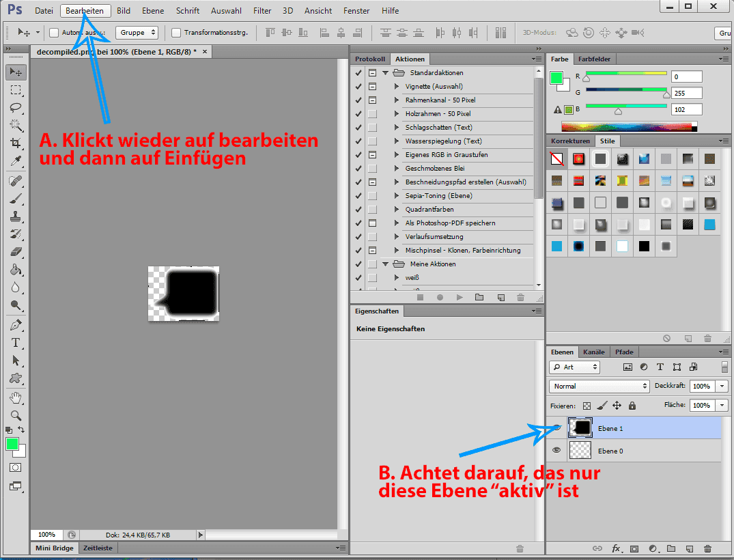Select the Eraser tool

[16, 253]
